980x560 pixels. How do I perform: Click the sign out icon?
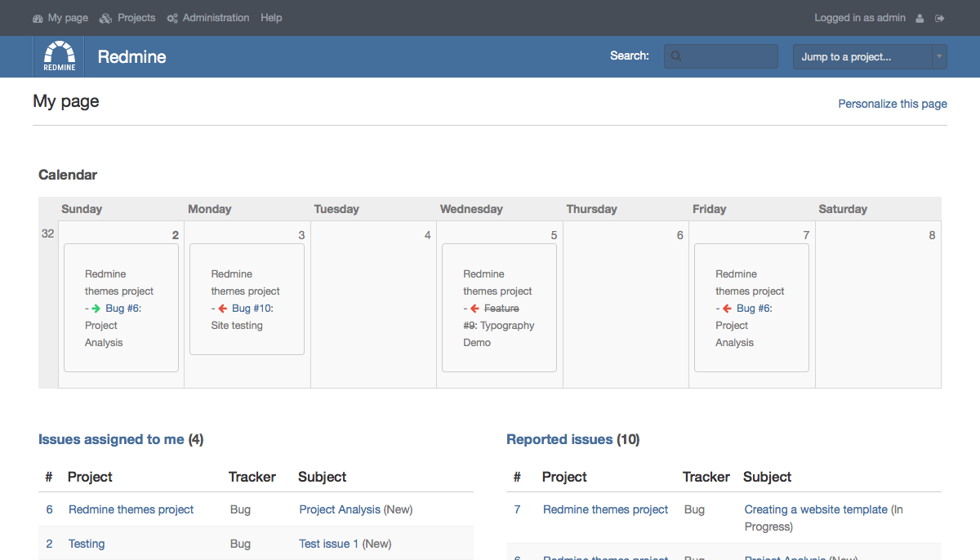pyautogui.click(x=940, y=18)
